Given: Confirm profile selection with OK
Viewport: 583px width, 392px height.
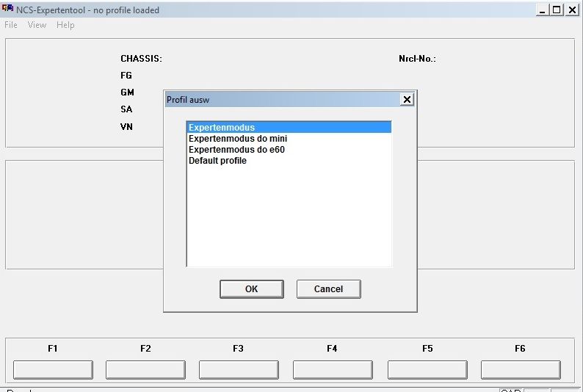Looking at the screenshot, I should click(x=252, y=289).
